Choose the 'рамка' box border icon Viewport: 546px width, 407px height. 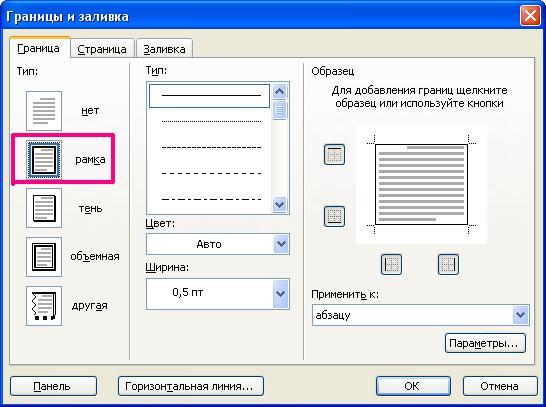point(44,160)
